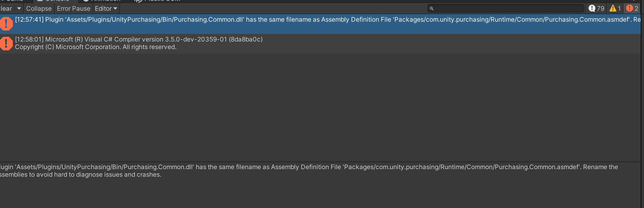Click the error icon beside the Purchasing.Common.dll message

tap(6, 23)
